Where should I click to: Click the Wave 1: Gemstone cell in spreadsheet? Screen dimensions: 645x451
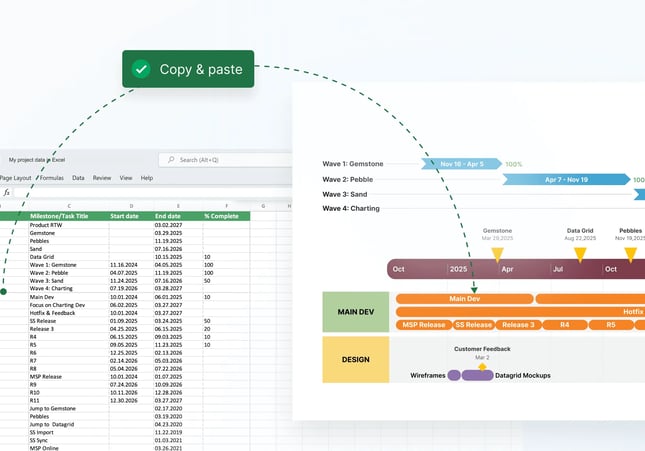coord(69,265)
